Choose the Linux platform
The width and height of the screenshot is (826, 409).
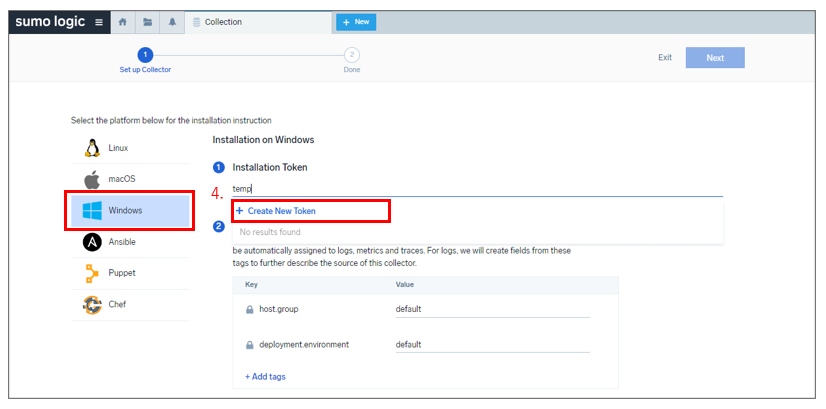point(130,148)
